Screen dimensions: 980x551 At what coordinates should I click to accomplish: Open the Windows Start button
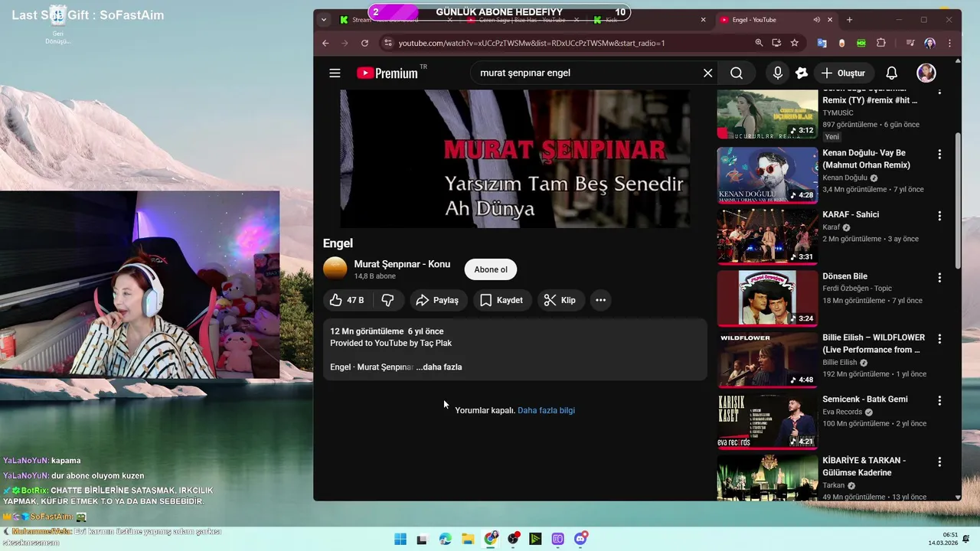tap(400, 539)
